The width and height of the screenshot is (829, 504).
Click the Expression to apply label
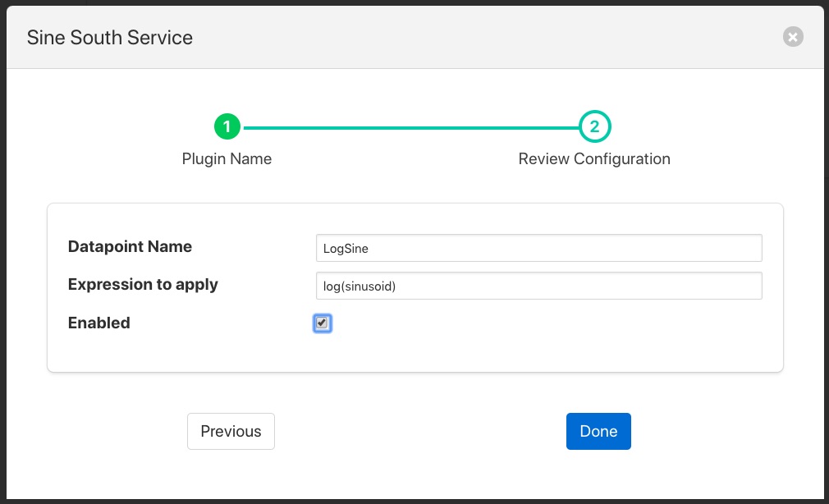pos(143,285)
